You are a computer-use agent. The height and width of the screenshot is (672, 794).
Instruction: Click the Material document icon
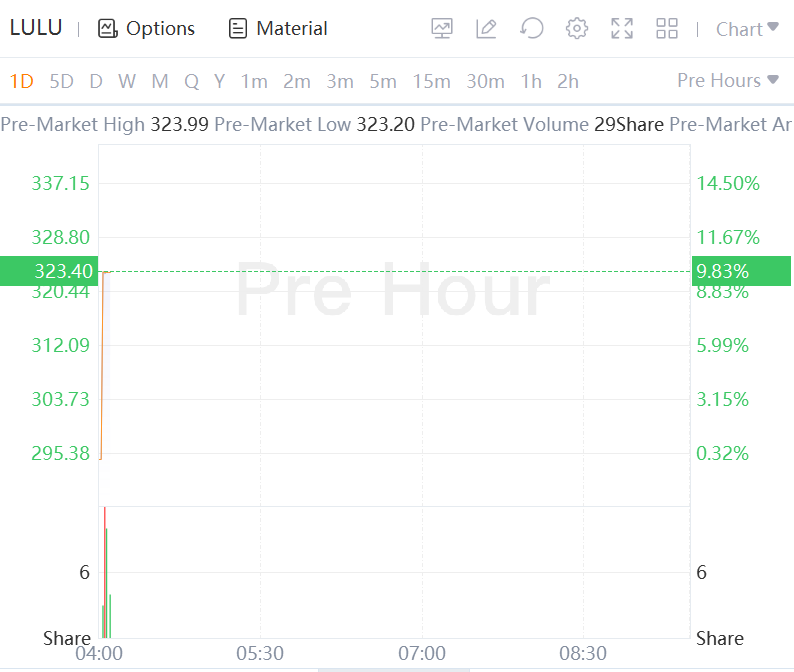point(238,29)
